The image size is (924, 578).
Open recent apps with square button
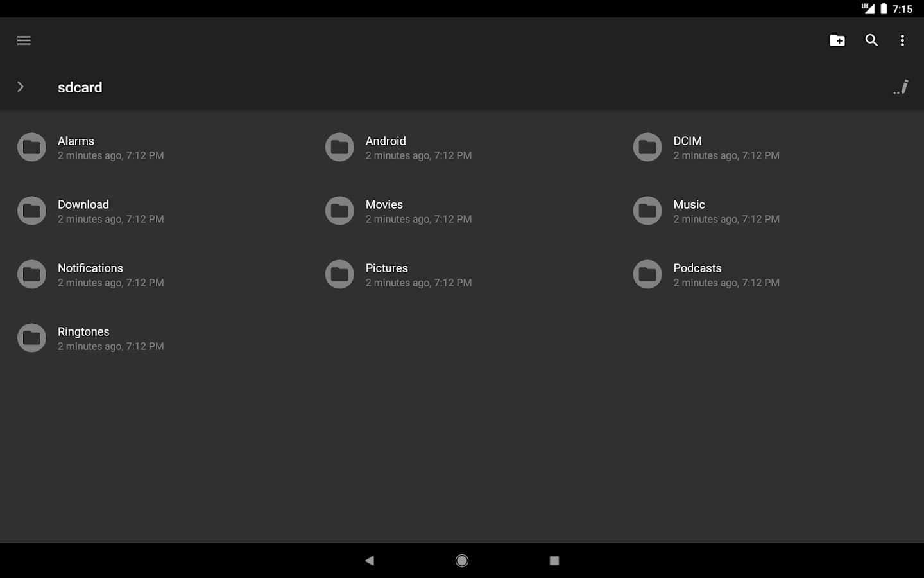[554, 561]
